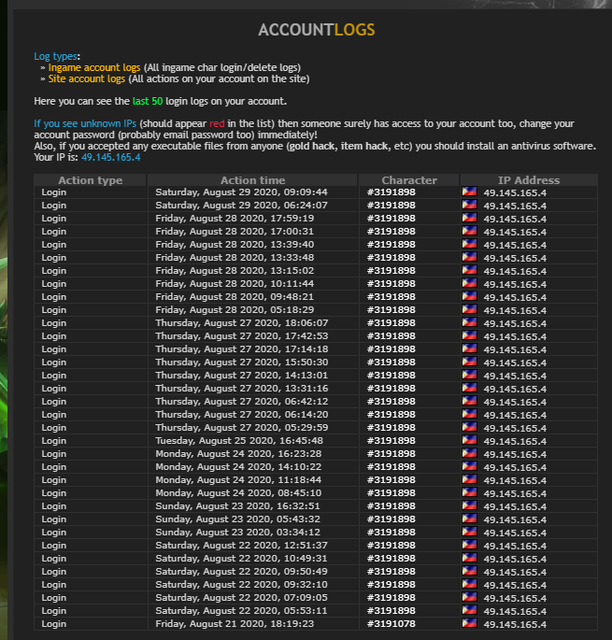Click Login in the August 29 06:24:07 row

coord(53,205)
